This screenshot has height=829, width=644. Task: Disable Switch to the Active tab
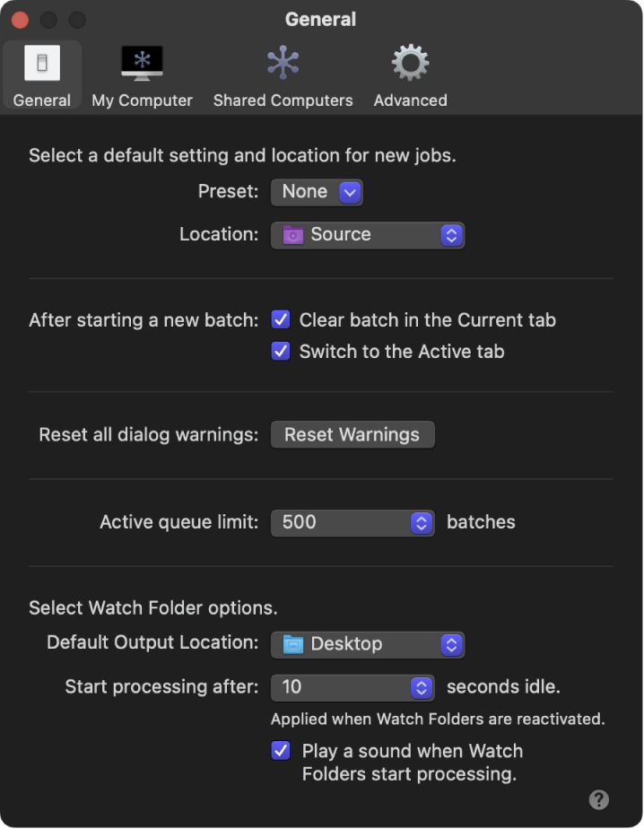pos(280,352)
